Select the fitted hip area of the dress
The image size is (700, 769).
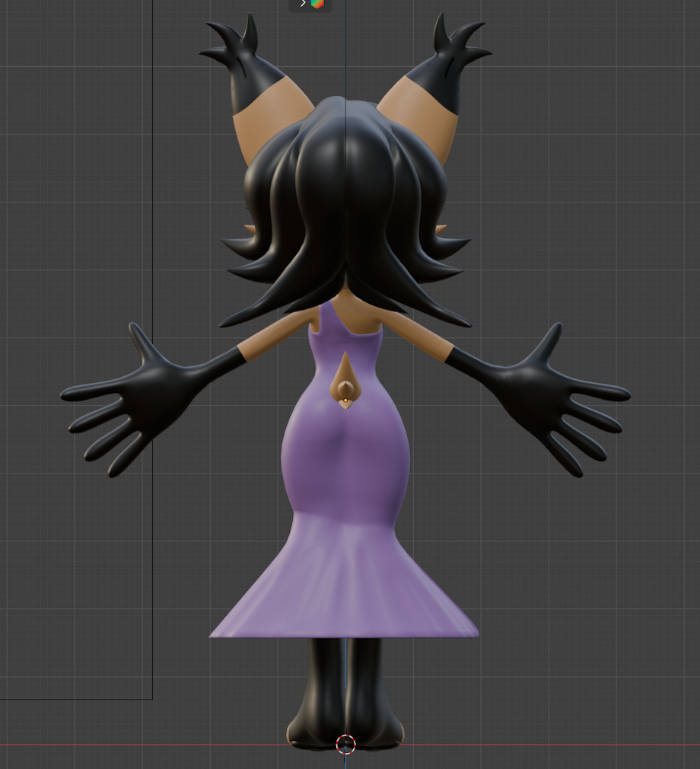[x=345, y=457]
